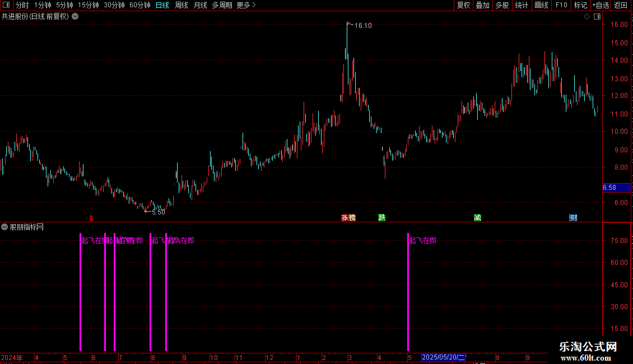Click the 股朋指标网 indicator title
Viewport: 633px width, 364px height.
(27, 227)
